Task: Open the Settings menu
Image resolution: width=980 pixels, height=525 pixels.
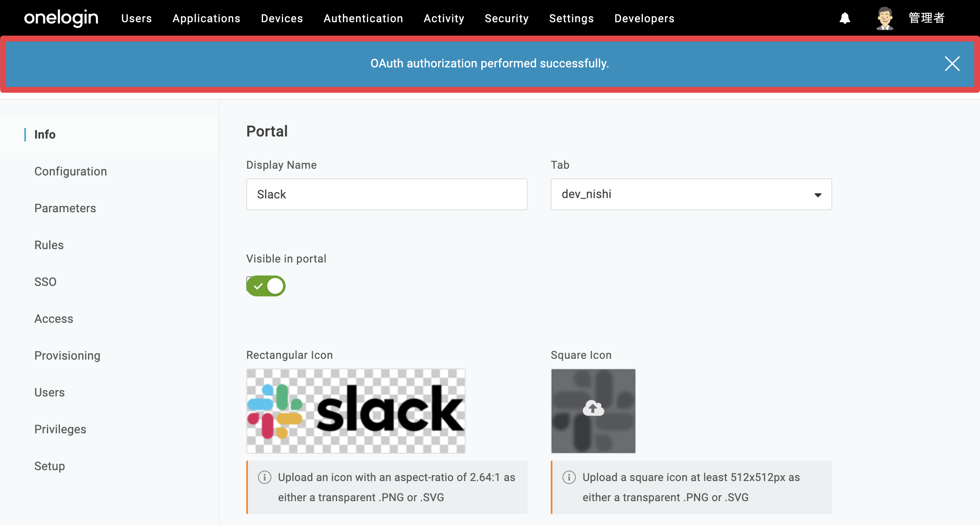Action: [571, 18]
